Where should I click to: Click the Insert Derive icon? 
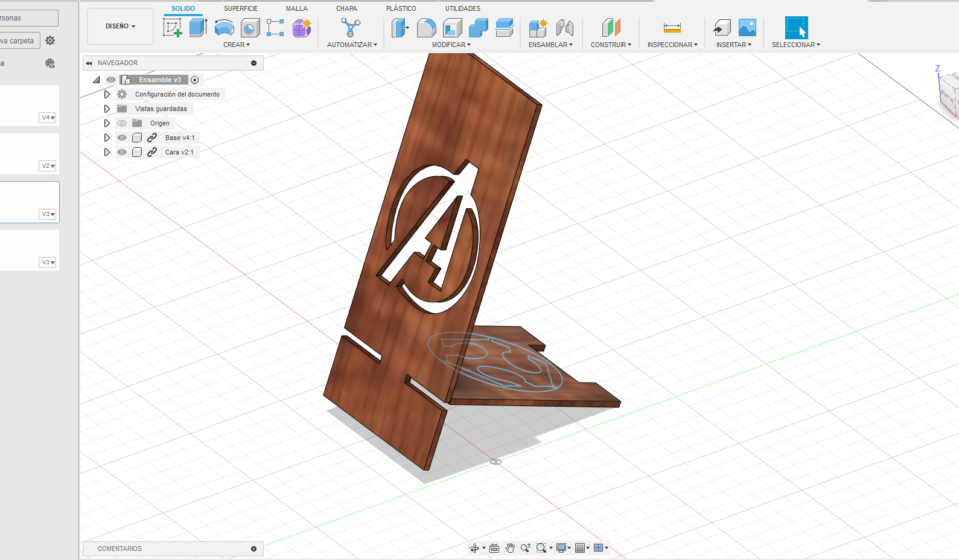coord(722,28)
